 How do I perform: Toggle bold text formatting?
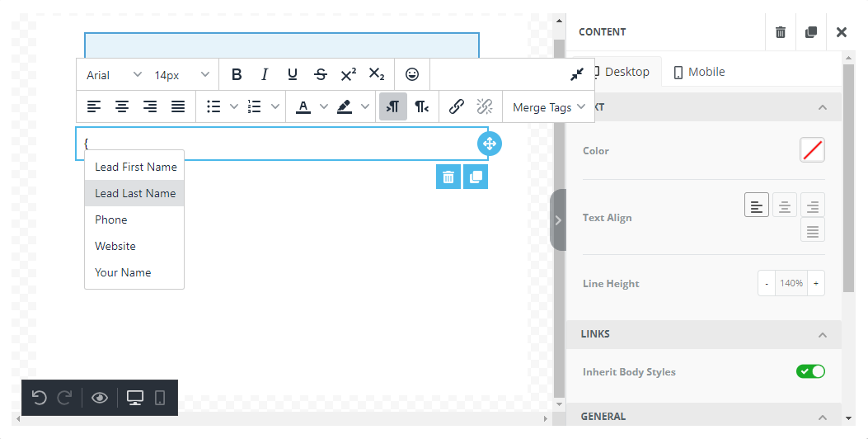click(x=237, y=75)
